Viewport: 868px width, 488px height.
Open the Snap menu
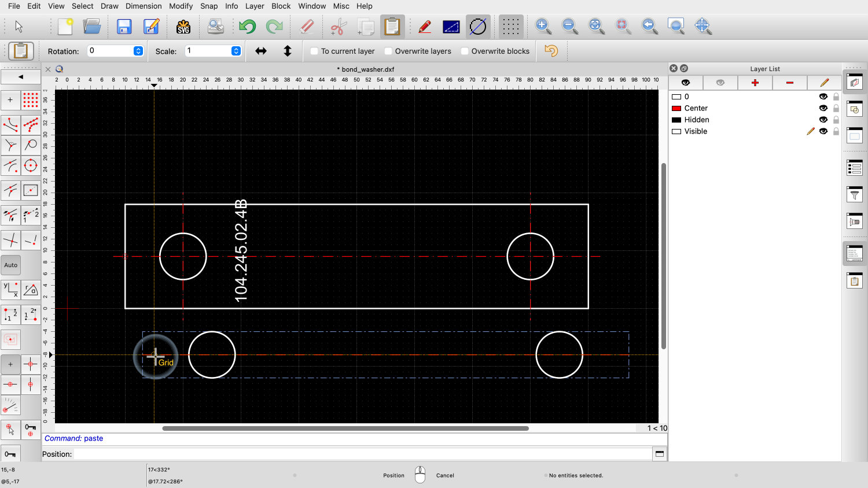pyautogui.click(x=209, y=6)
